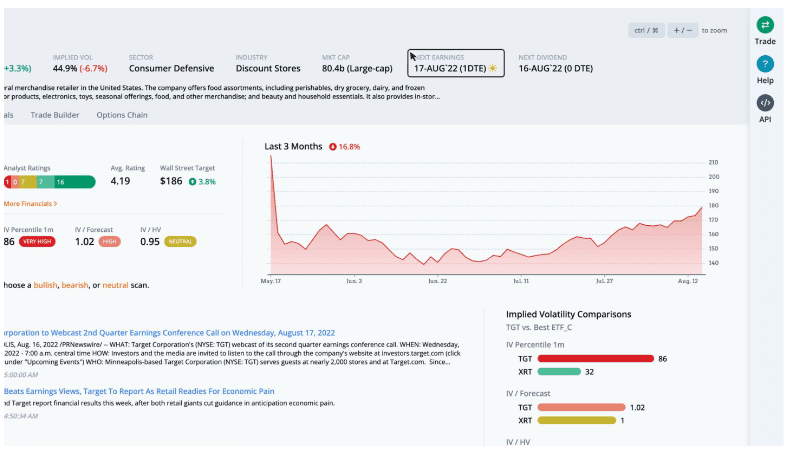Screen dimensions: 793x455
Task: Open Help via the question mark icon
Action: [765, 64]
